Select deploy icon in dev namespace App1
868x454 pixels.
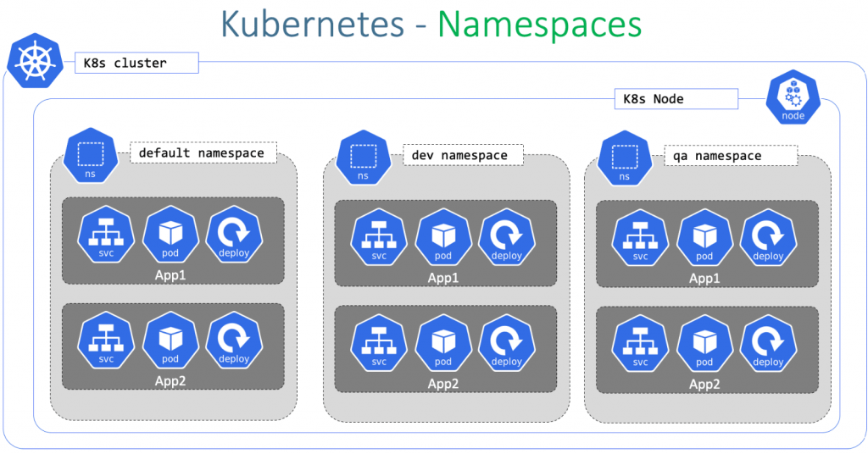click(507, 237)
